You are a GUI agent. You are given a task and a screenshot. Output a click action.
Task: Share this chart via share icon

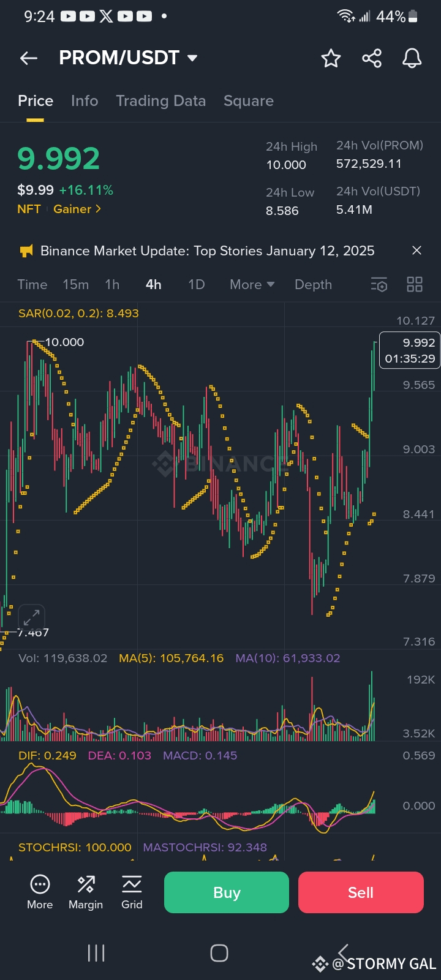pos(372,58)
